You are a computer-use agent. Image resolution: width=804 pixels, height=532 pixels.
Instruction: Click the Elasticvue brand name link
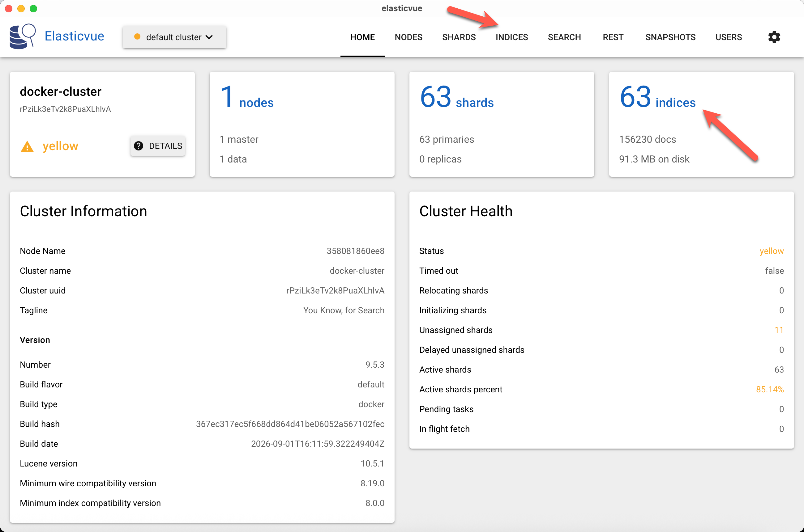pyautogui.click(x=74, y=36)
